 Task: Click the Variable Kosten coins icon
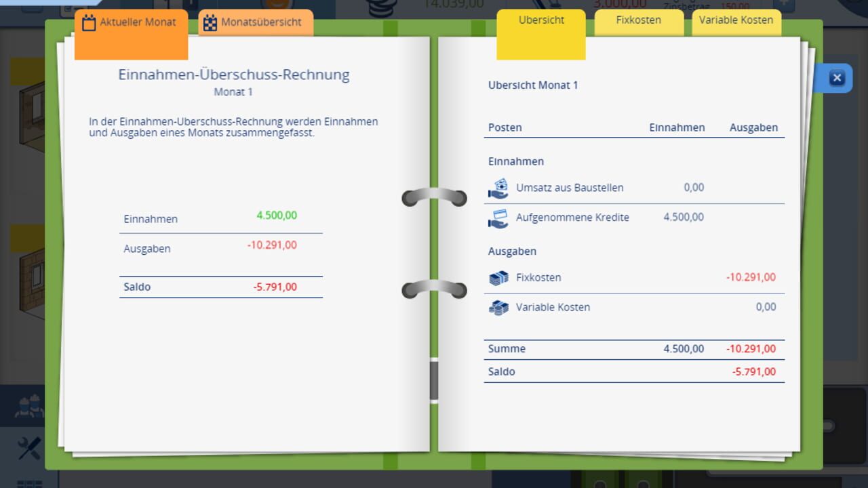coord(498,308)
